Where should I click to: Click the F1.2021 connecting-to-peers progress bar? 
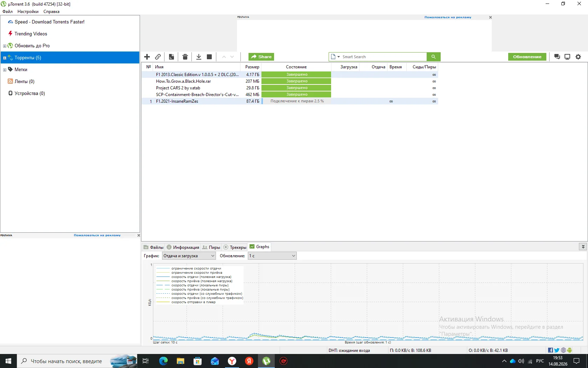pos(296,101)
